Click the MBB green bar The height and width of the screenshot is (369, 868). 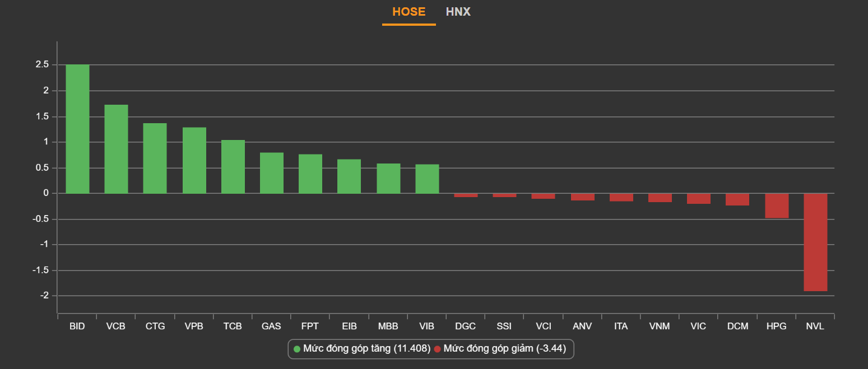point(388,179)
